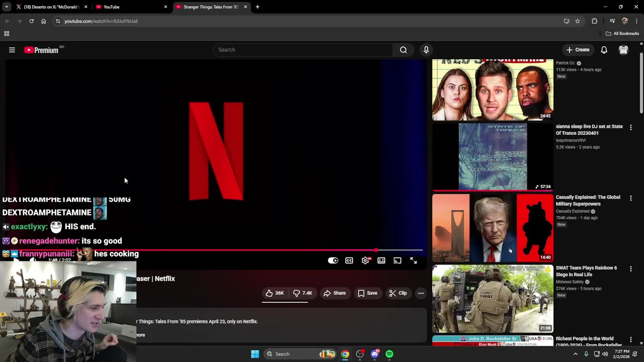Viewport: 644px width, 362px height.
Task: Save the video to a playlist
Action: (x=367, y=293)
